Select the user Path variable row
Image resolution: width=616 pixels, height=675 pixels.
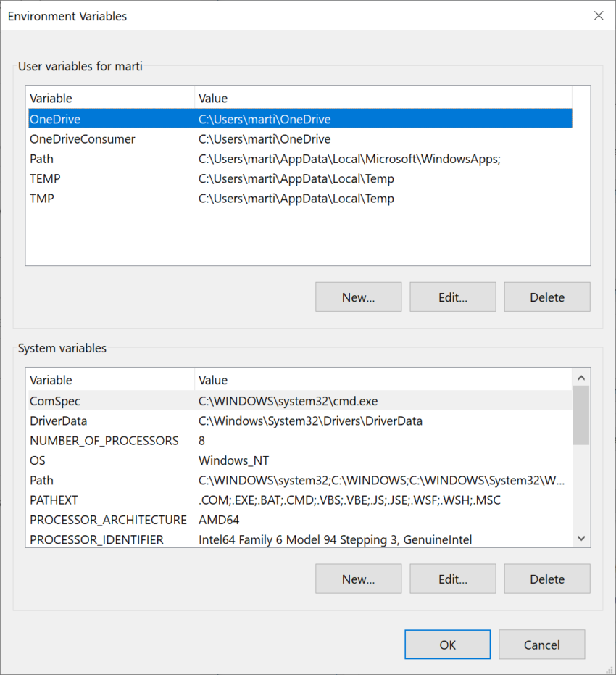42,159
